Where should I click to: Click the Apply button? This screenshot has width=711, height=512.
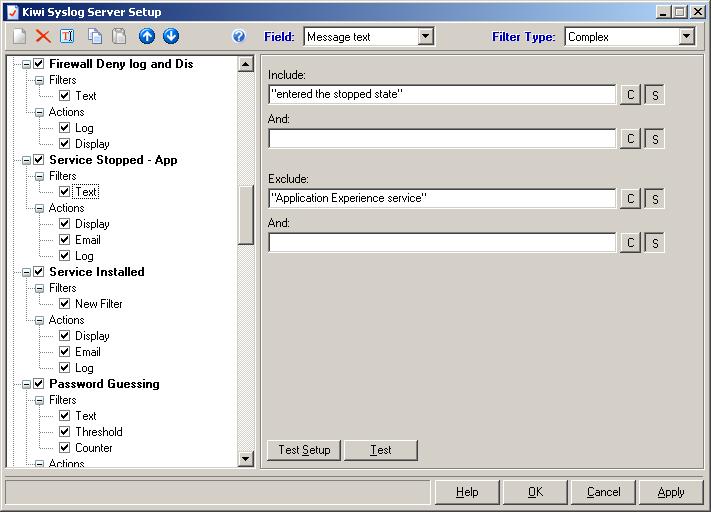pyautogui.click(x=671, y=492)
